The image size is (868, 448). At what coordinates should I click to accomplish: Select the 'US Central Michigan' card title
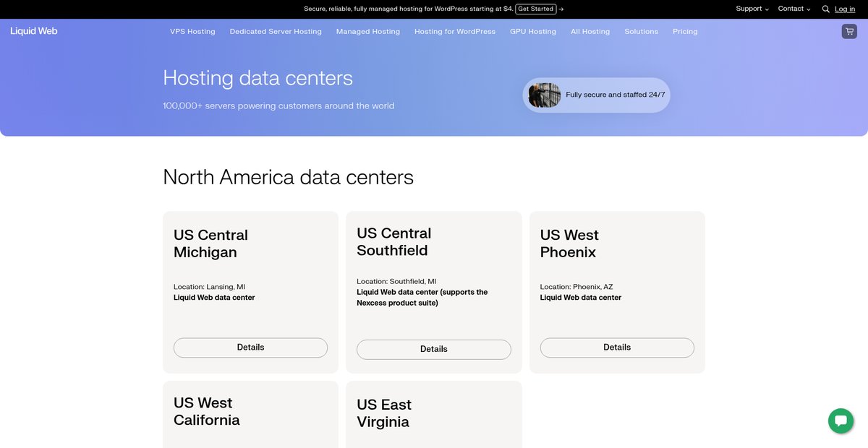click(x=210, y=244)
